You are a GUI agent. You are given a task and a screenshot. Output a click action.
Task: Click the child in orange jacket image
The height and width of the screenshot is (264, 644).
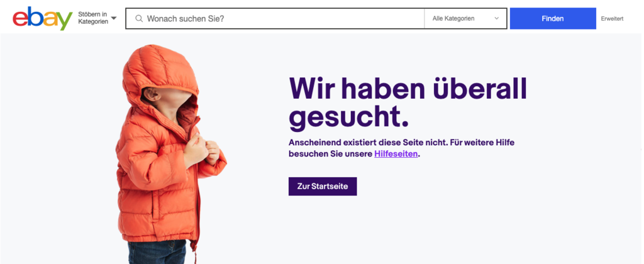click(x=170, y=154)
